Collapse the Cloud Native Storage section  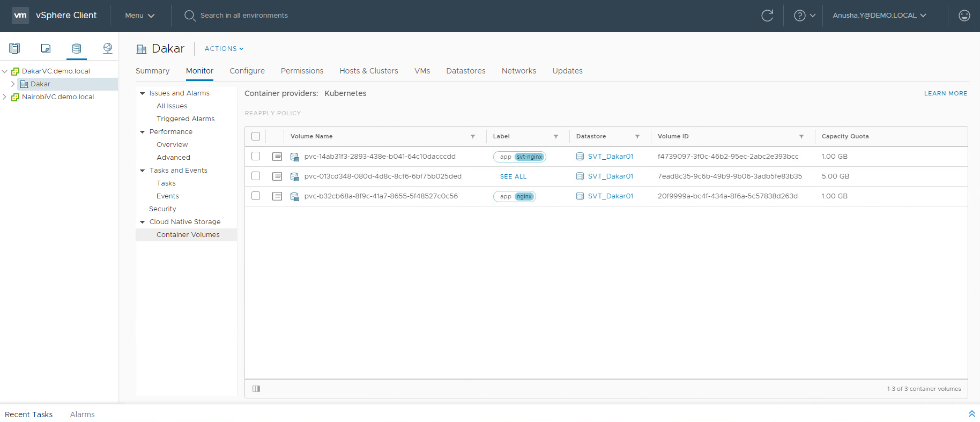143,222
